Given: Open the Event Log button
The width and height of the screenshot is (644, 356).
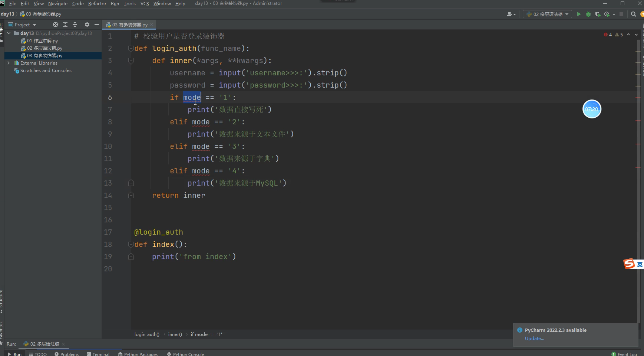Looking at the screenshot, I should (x=624, y=354).
